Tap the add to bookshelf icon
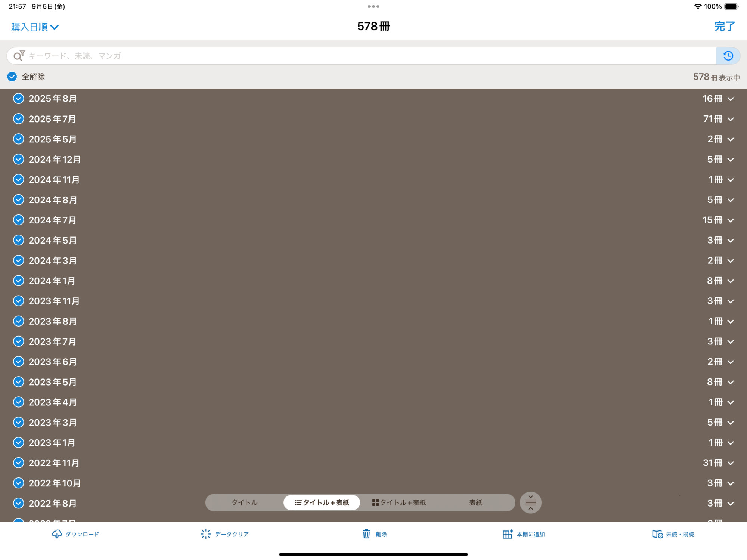This screenshot has height=560, width=747. pos(507,534)
